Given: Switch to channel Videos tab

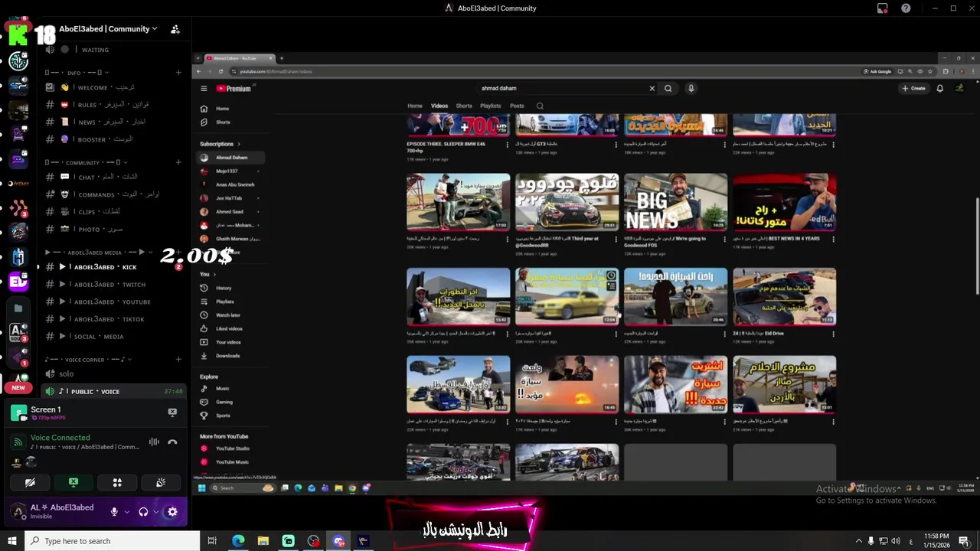Looking at the screenshot, I should click(x=439, y=106).
